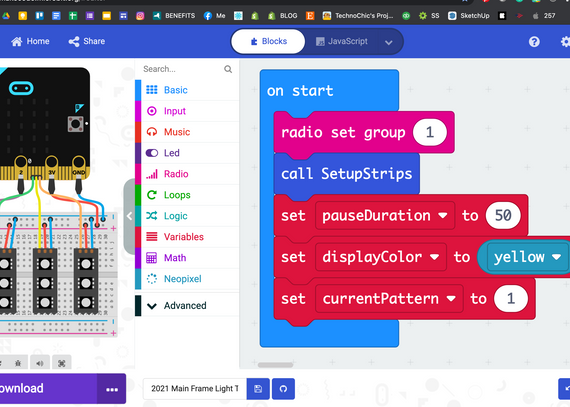Open TechnoChic's Proj... bookmark
This screenshot has width=570, height=407.
(358, 16)
